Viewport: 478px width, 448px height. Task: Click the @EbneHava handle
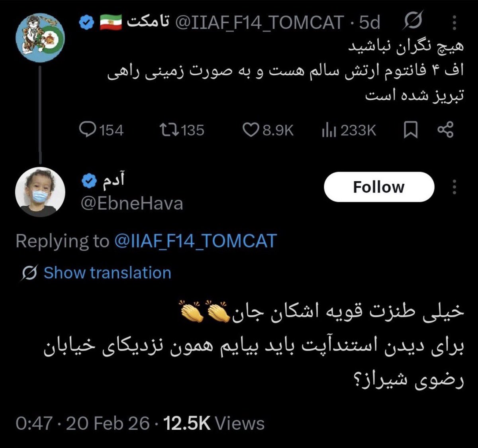tap(132, 204)
